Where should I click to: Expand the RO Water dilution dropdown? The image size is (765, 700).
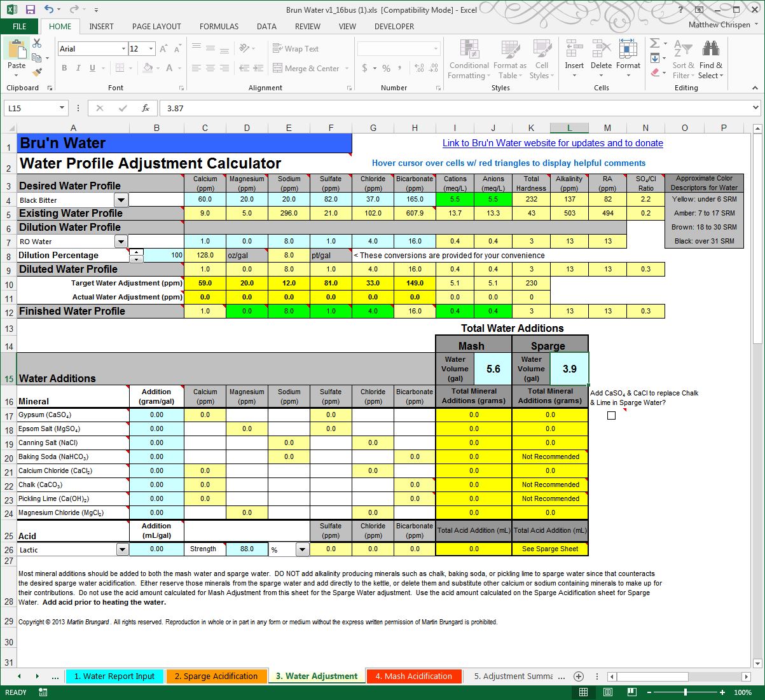(x=120, y=242)
